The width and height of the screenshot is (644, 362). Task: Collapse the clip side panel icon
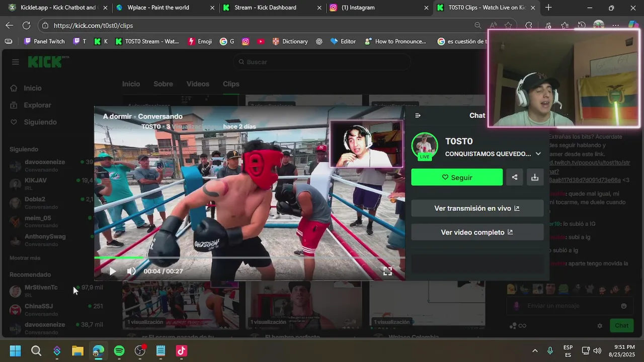[418, 115]
